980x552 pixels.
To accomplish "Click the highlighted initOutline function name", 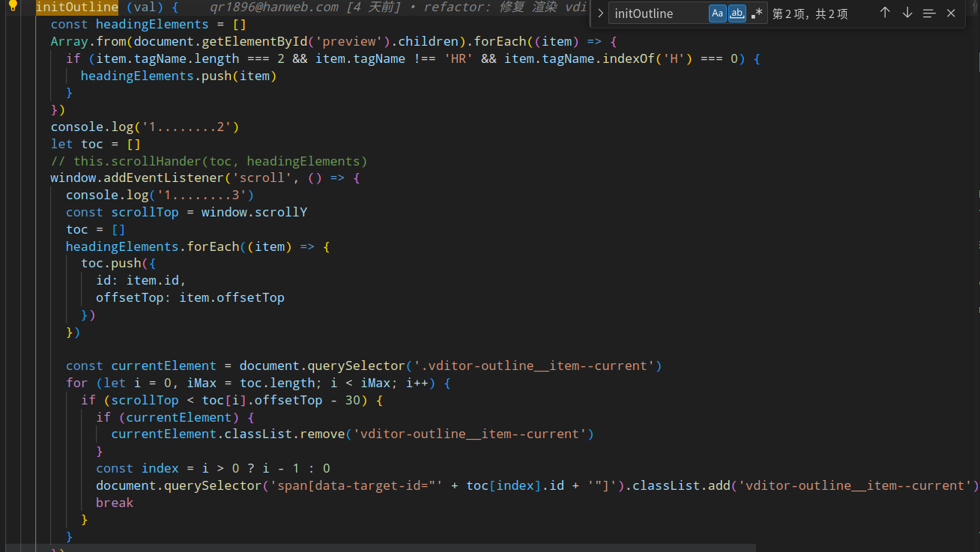I will point(77,7).
